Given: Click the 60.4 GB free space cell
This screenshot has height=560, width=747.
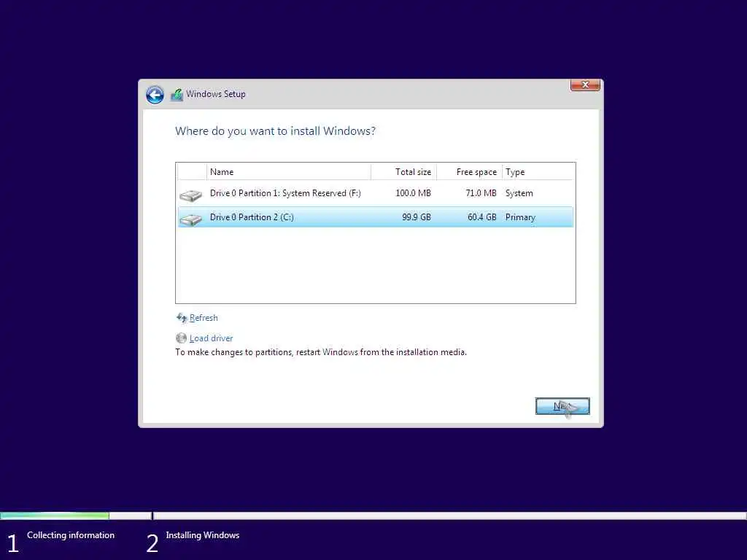Looking at the screenshot, I should click(481, 217).
